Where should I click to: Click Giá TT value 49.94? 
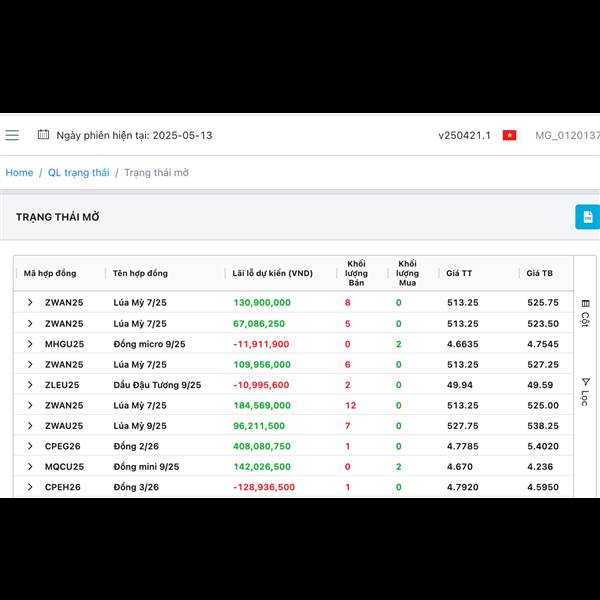pyautogui.click(x=460, y=385)
